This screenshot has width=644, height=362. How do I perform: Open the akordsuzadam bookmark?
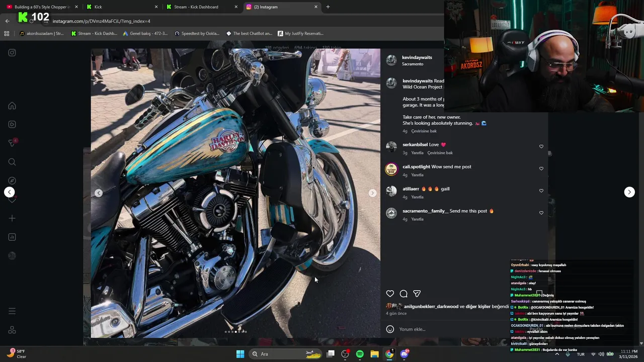point(41,34)
